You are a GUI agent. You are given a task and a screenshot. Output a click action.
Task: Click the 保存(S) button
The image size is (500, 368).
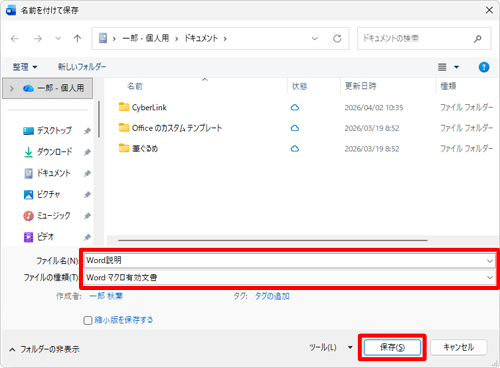click(392, 348)
